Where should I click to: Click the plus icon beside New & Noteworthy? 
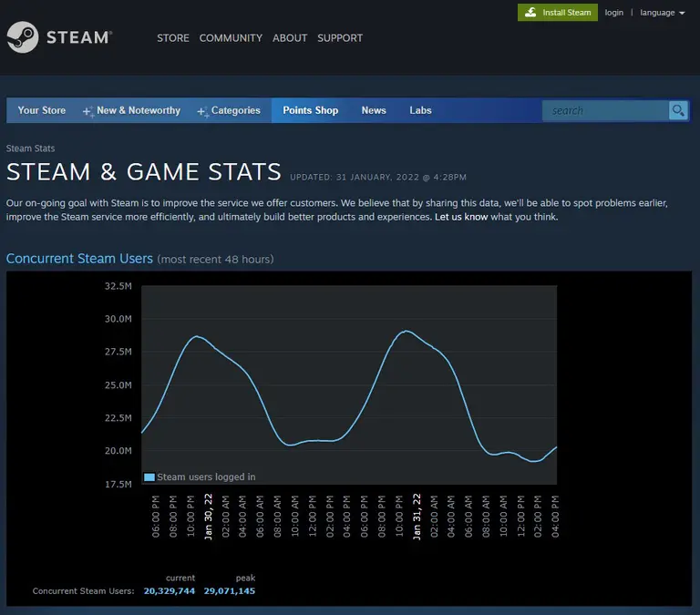coord(88,111)
